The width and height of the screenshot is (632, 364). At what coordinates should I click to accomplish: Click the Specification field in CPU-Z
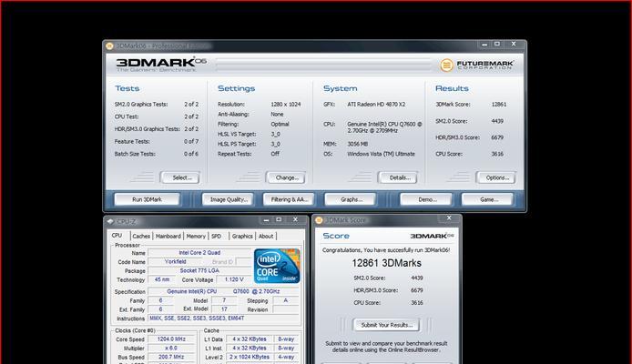click(224, 291)
